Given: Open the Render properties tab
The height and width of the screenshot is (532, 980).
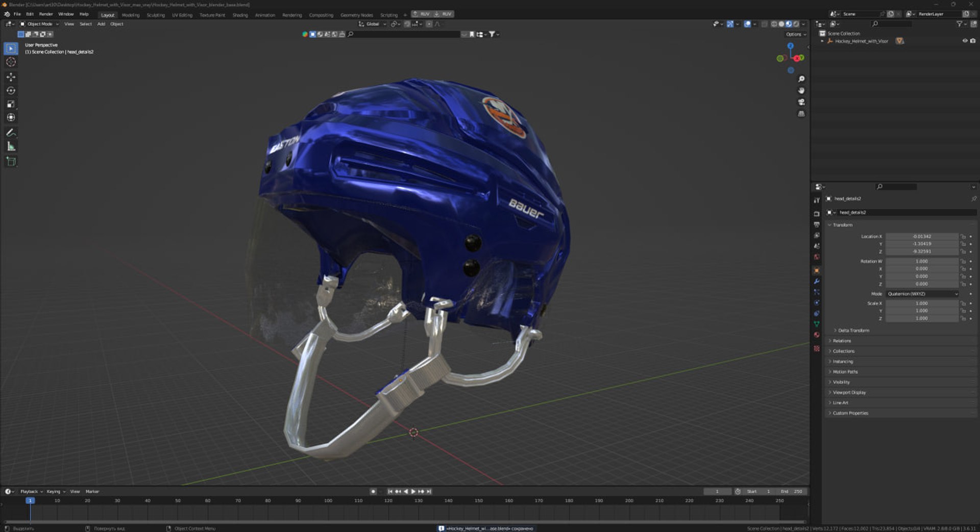Looking at the screenshot, I should 817,214.
